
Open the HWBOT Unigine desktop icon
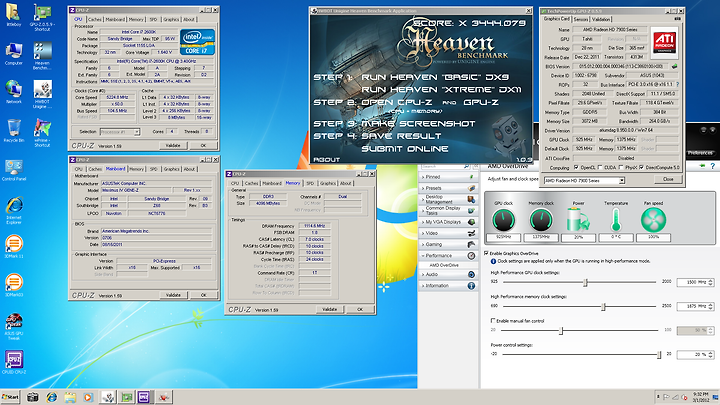tap(42, 94)
